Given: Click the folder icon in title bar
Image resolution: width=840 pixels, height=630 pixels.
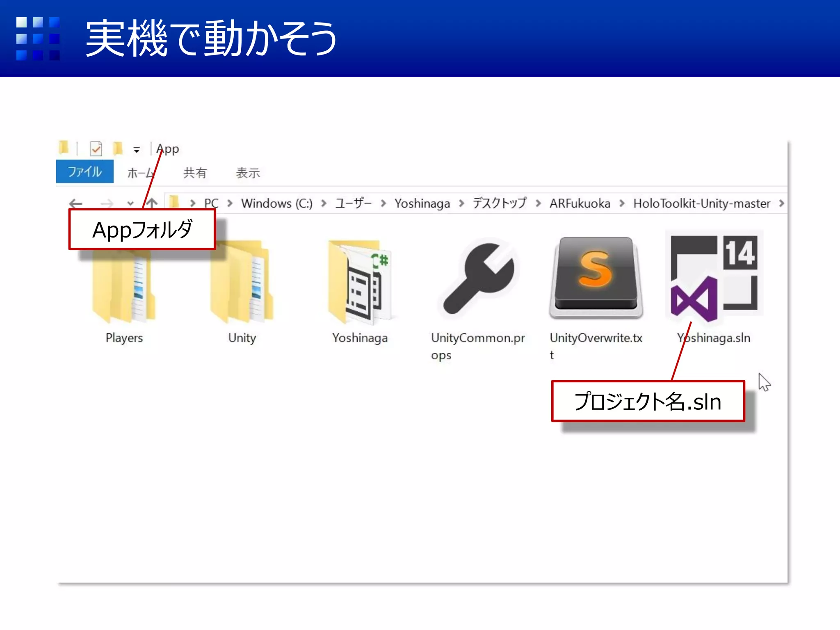Looking at the screenshot, I should point(64,147).
